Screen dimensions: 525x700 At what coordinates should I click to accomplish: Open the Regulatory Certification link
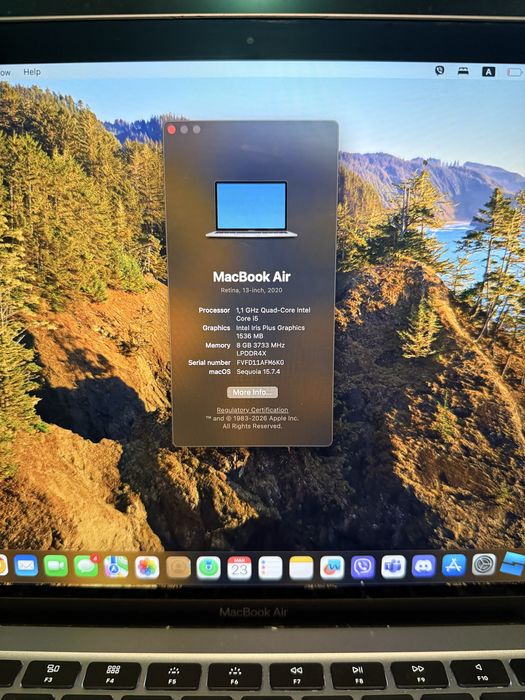point(252,410)
